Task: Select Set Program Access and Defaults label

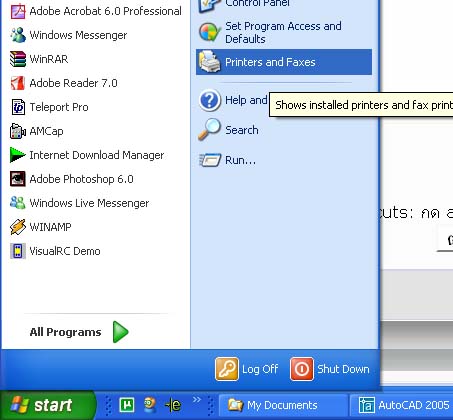Action: tap(283, 32)
